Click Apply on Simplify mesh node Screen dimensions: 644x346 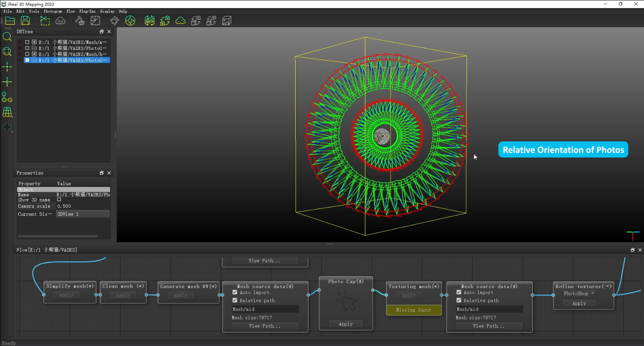pos(67,295)
